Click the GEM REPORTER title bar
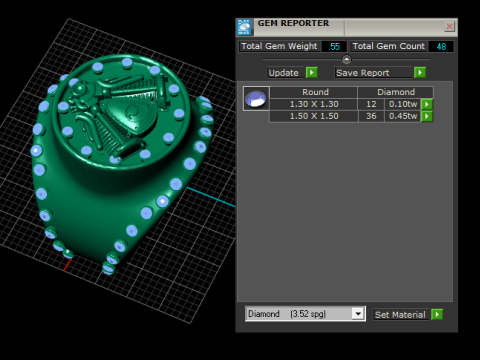 348,27
